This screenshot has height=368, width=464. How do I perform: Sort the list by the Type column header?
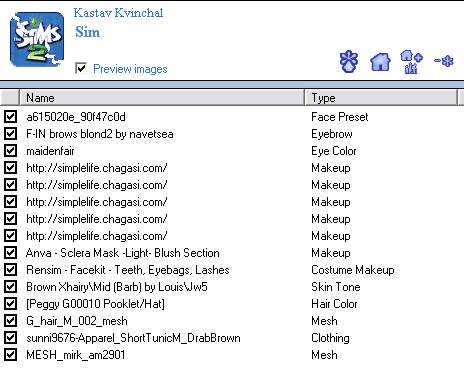382,98
